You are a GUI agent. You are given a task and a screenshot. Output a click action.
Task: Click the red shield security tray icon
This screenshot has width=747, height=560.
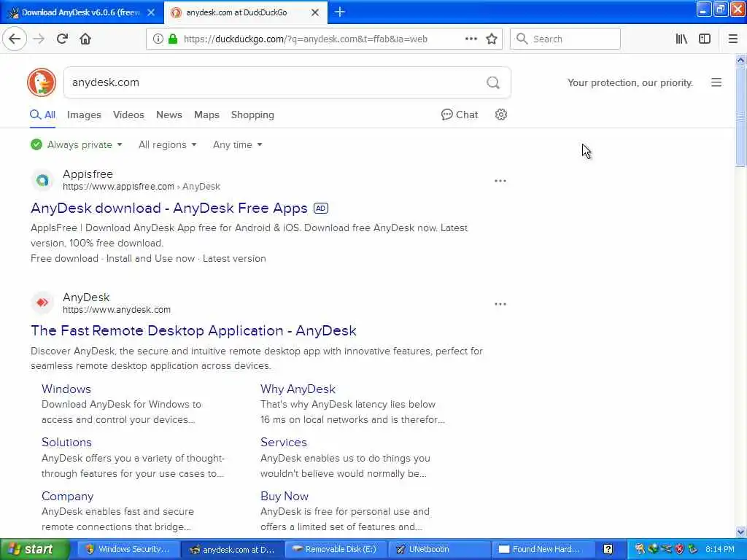tap(680, 549)
